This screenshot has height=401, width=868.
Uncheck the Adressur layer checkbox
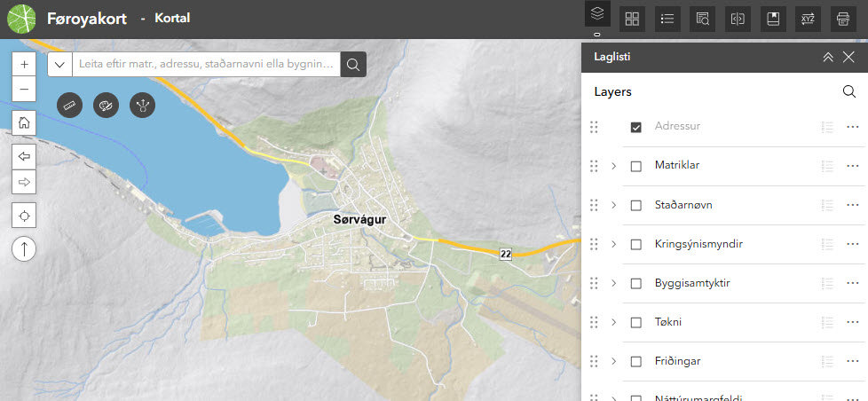click(636, 127)
